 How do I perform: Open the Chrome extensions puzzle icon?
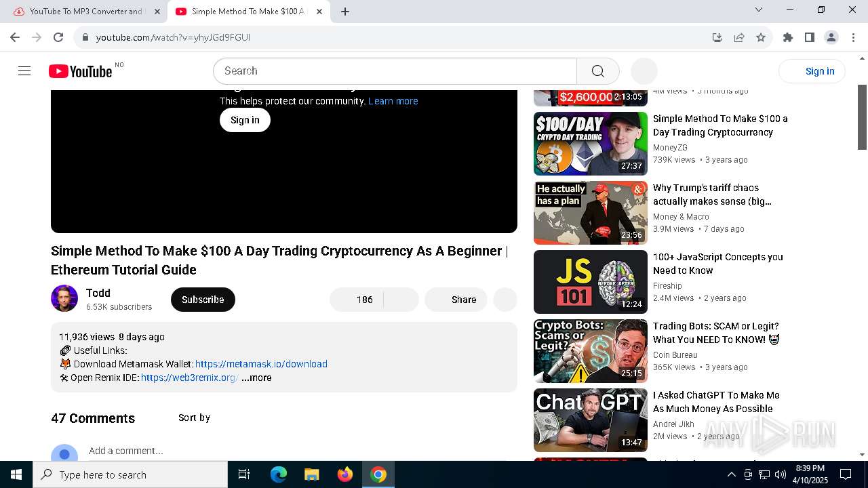click(788, 37)
